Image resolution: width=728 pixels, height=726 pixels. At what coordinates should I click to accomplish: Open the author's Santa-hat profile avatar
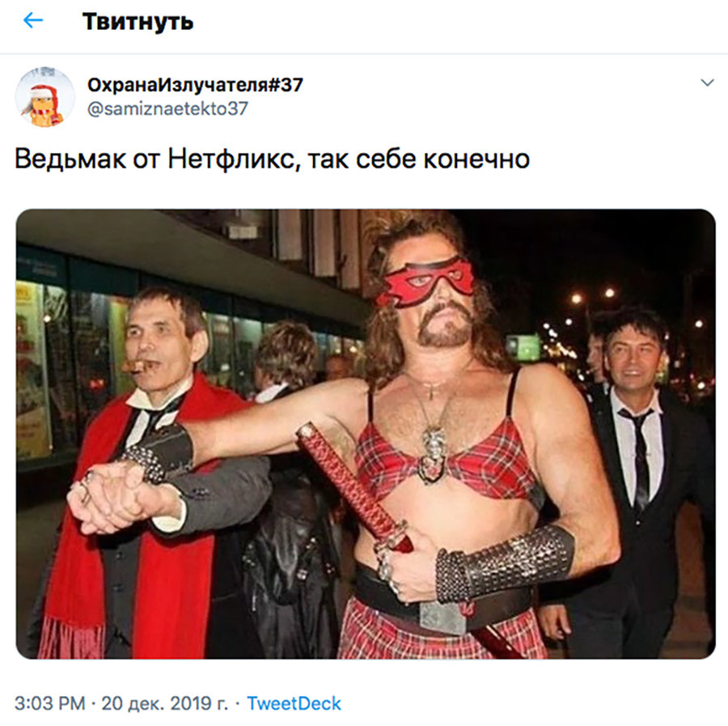pyautogui.click(x=45, y=97)
